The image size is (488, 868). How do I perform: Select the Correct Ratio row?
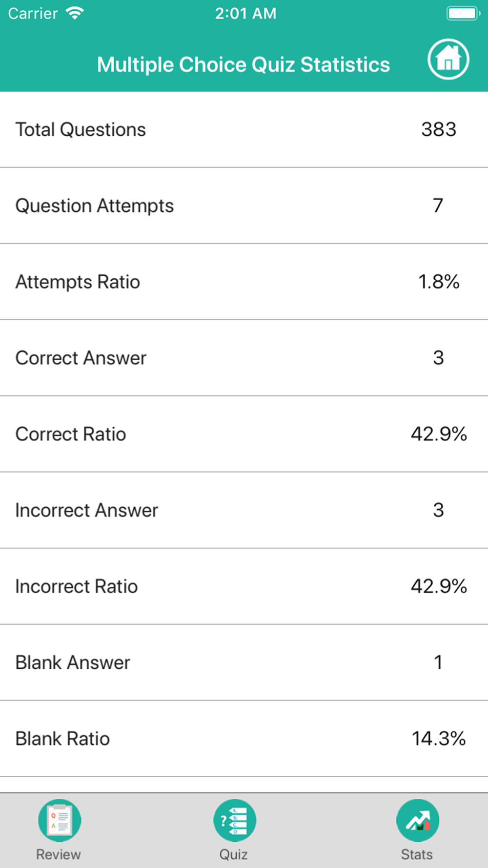point(244,434)
